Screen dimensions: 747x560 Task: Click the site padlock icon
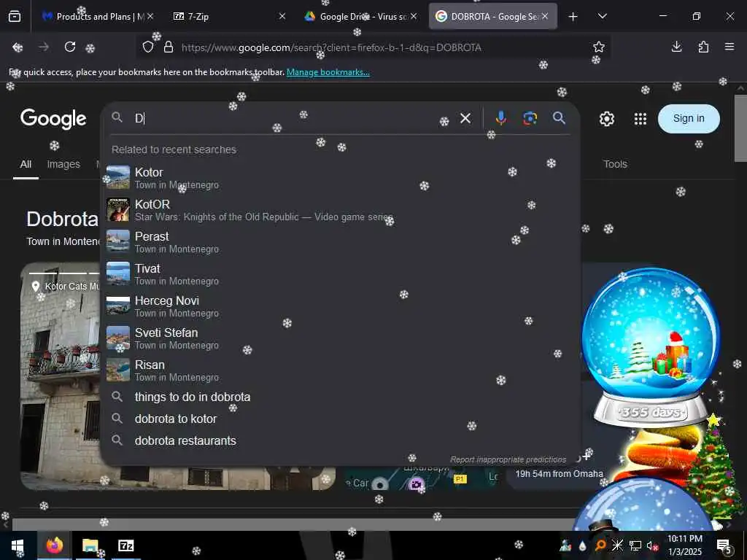[x=169, y=47]
